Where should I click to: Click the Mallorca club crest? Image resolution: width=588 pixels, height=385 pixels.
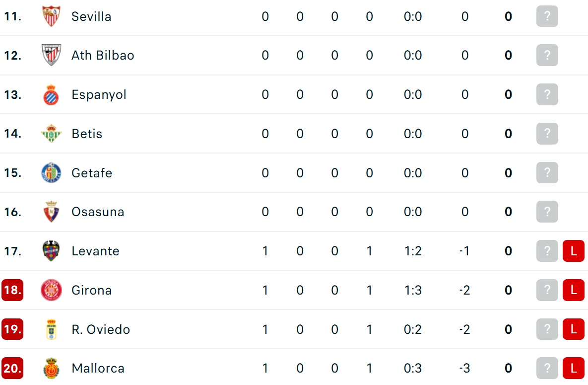coord(51,368)
